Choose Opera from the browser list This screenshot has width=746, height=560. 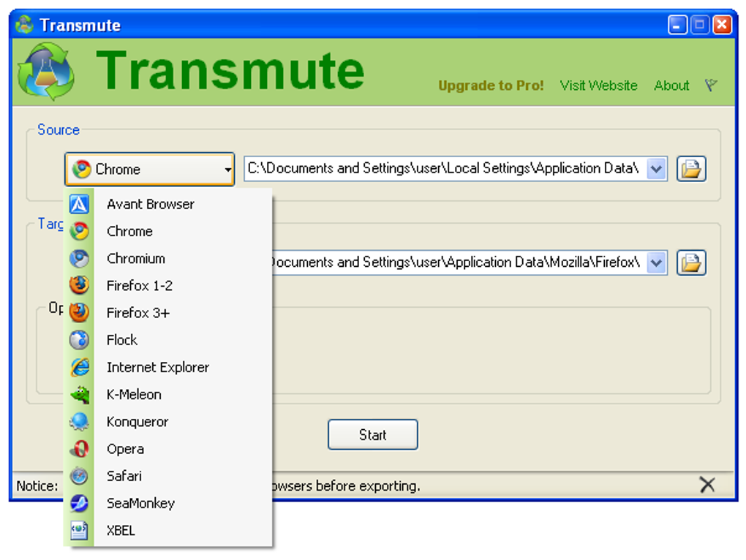pyautogui.click(x=168, y=449)
